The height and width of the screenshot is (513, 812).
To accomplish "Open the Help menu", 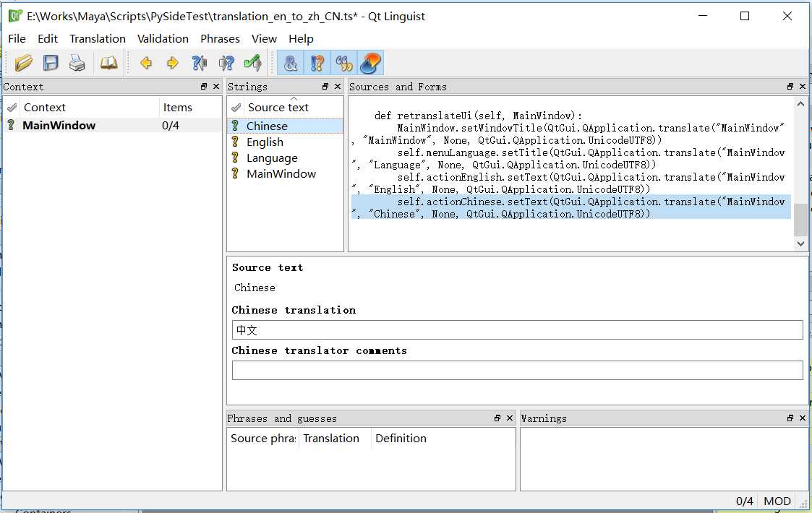I will pos(301,39).
